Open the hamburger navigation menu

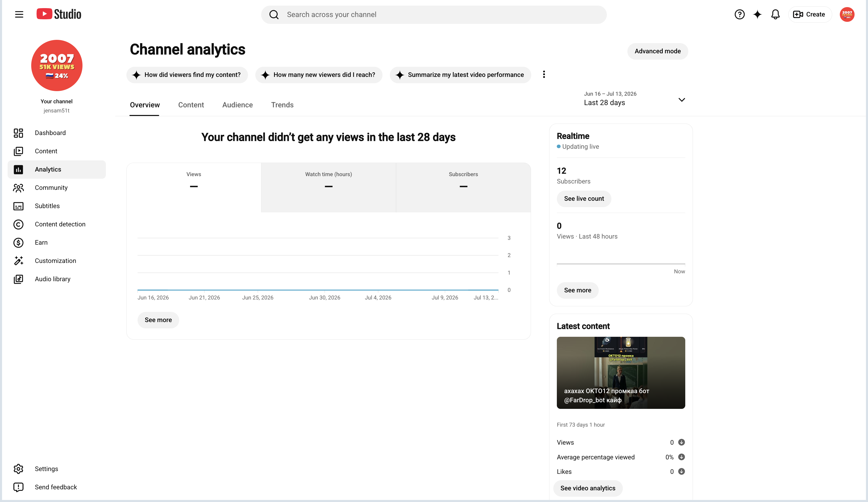click(x=19, y=14)
